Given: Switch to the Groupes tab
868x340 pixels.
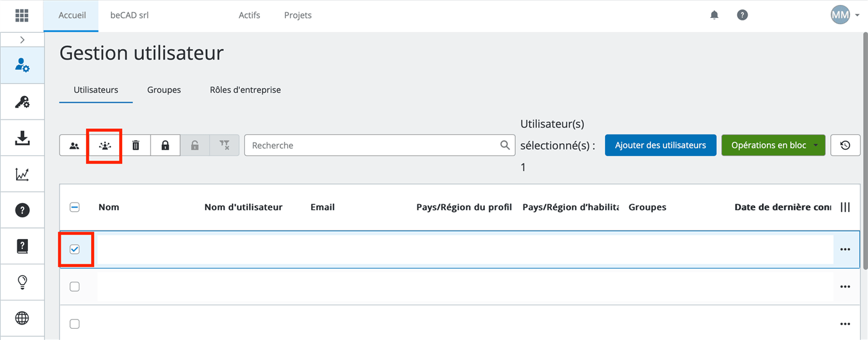Looking at the screenshot, I should point(164,90).
